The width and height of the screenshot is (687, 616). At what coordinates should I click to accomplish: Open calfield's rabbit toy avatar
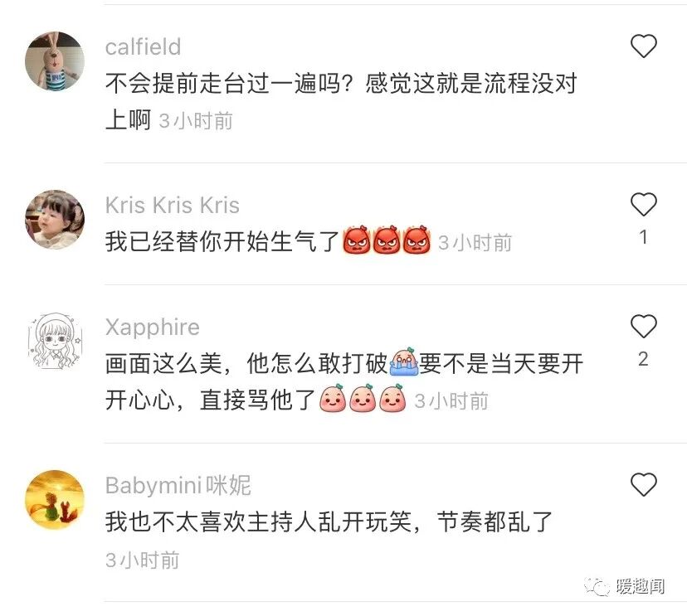click(x=55, y=61)
